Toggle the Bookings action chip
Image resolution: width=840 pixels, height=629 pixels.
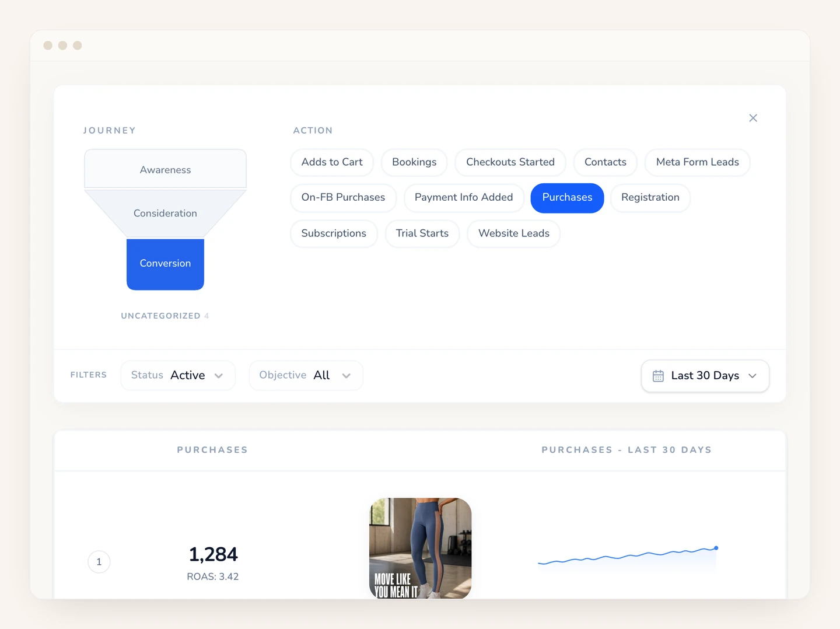pos(414,162)
